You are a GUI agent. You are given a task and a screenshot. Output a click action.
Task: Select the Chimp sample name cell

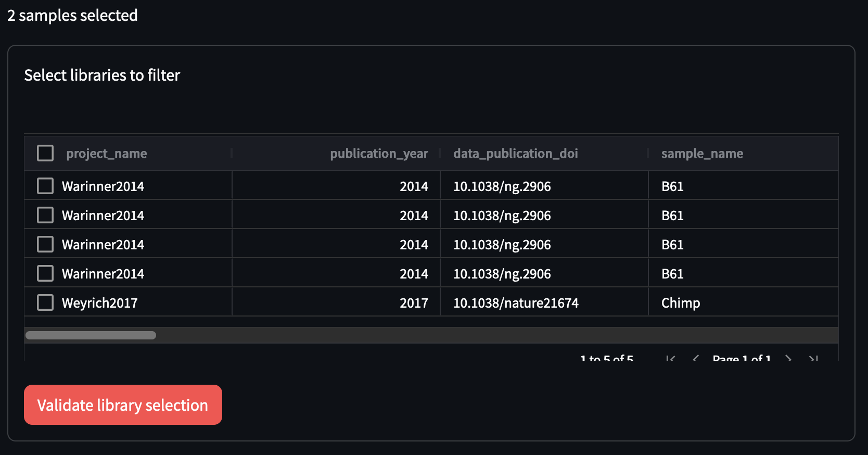pyautogui.click(x=743, y=302)
